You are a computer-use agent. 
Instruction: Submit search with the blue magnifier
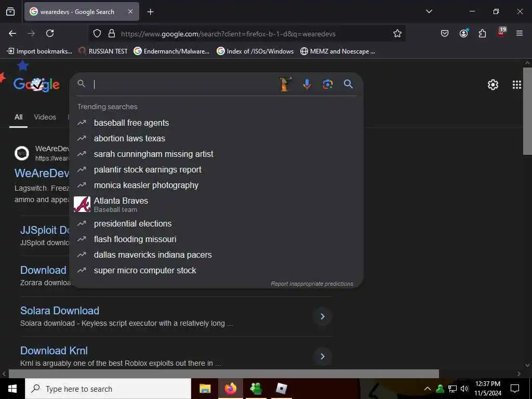348,84
